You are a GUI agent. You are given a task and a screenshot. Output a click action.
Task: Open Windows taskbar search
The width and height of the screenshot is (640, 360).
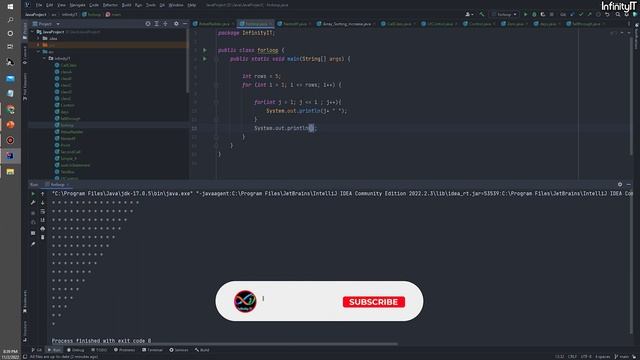tap(10, 20)
